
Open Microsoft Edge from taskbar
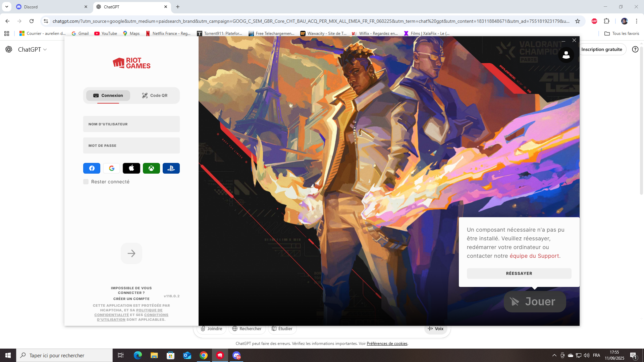[138, 355]
